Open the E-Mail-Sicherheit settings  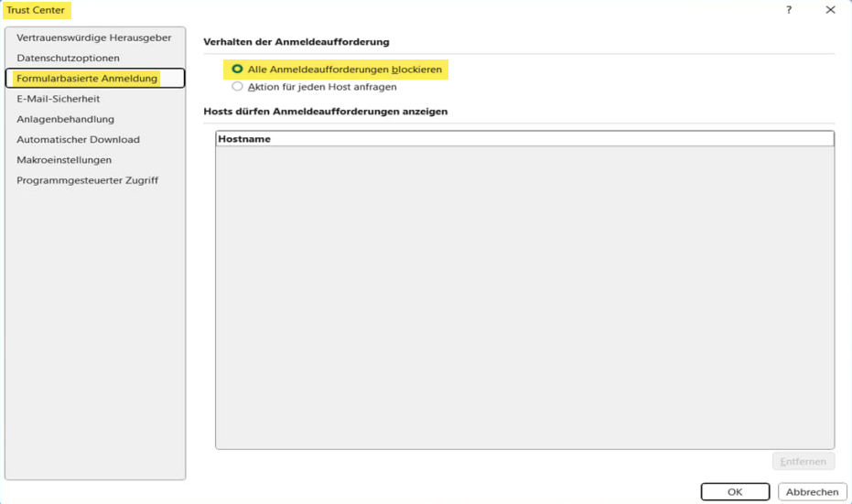coord(59,99)
